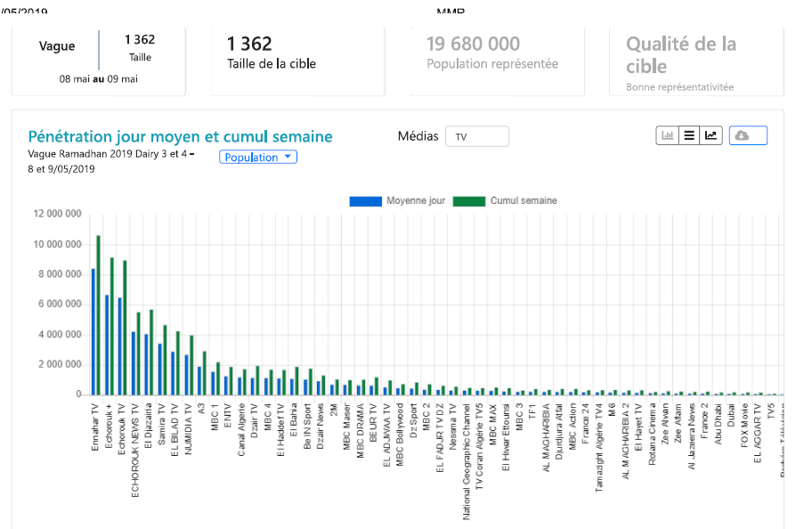This screenshot has height=529, width=812.
Task: Switch to bar chart view
Action: coord(667,135)
